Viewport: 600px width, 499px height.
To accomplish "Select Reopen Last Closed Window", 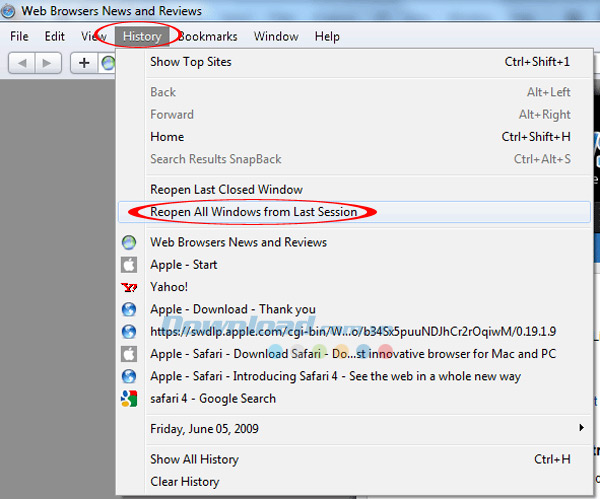I will click(x=354, y=189).
